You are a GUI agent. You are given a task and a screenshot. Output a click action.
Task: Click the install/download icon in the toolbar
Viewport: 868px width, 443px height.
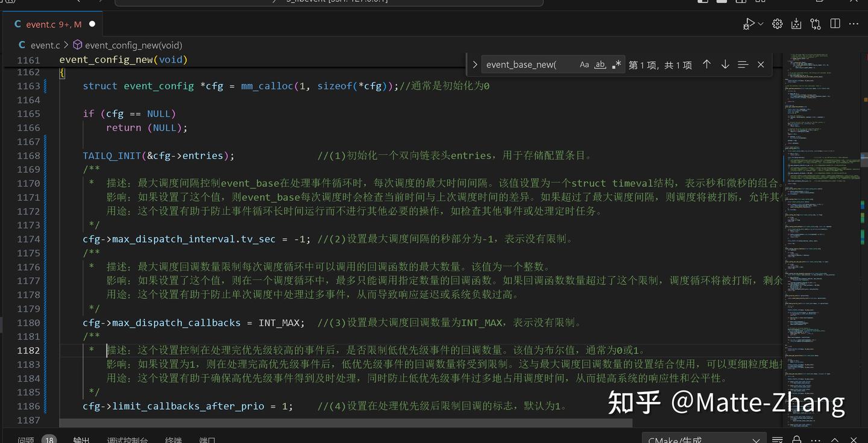click(x=796, y=24)
